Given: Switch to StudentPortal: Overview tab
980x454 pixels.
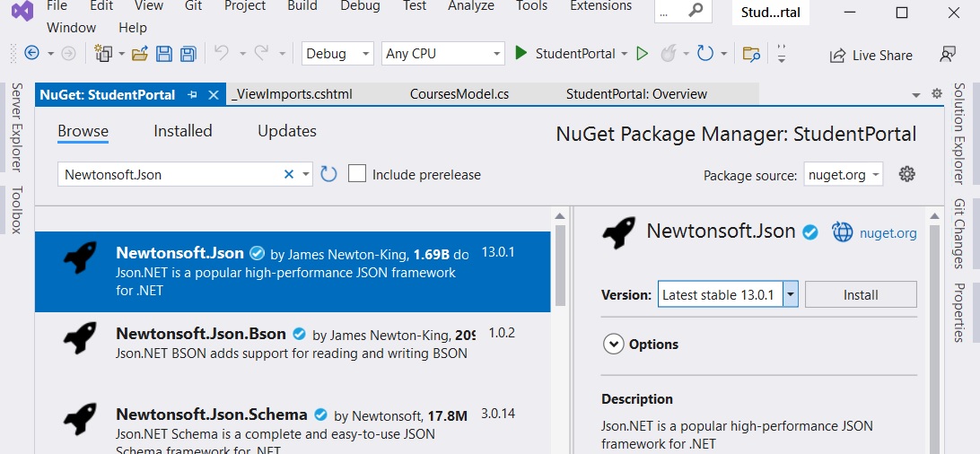Looking at the screenshot, I should point(637,94).
